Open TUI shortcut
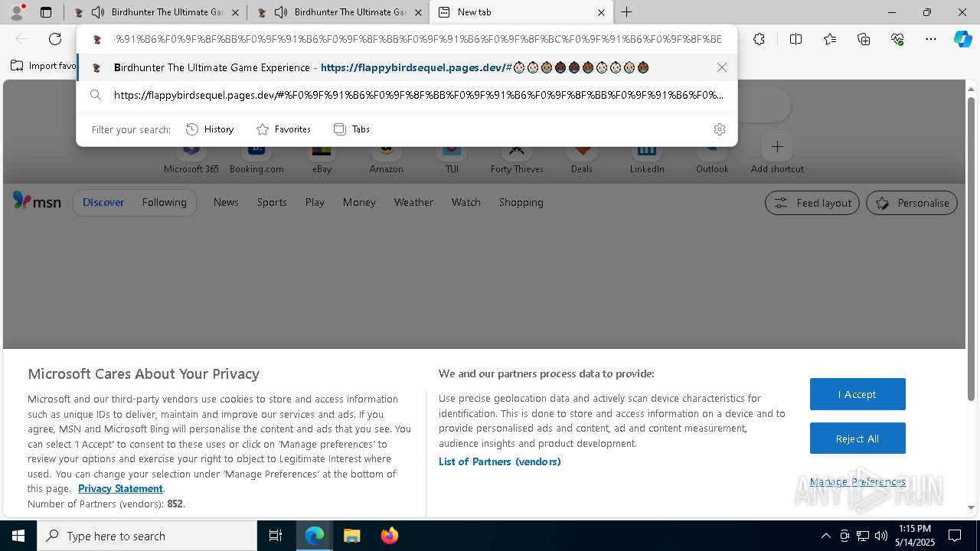This screenshot has height=551, width=980. click(452, 157)
